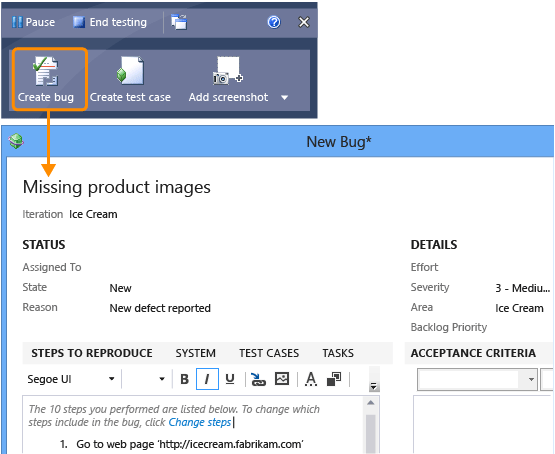Screen dimensions: 555x454
Task: Click Reason value New defect reported
Action: [160, 308]
